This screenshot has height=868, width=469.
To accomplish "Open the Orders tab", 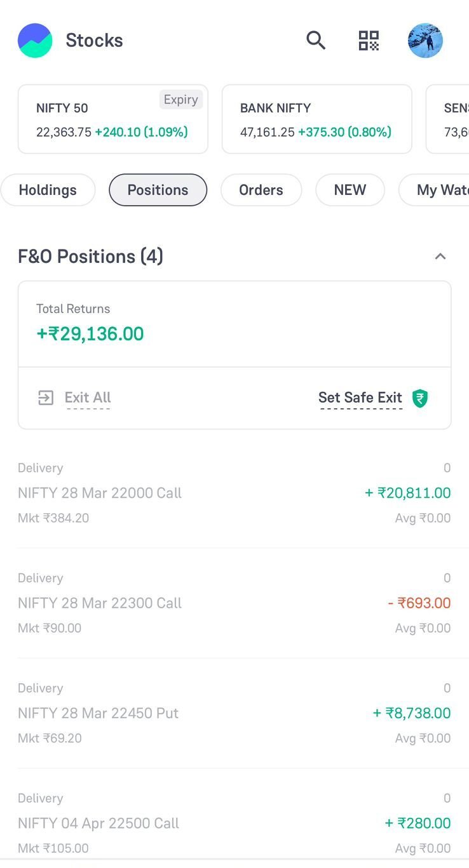I will point(261,190).
